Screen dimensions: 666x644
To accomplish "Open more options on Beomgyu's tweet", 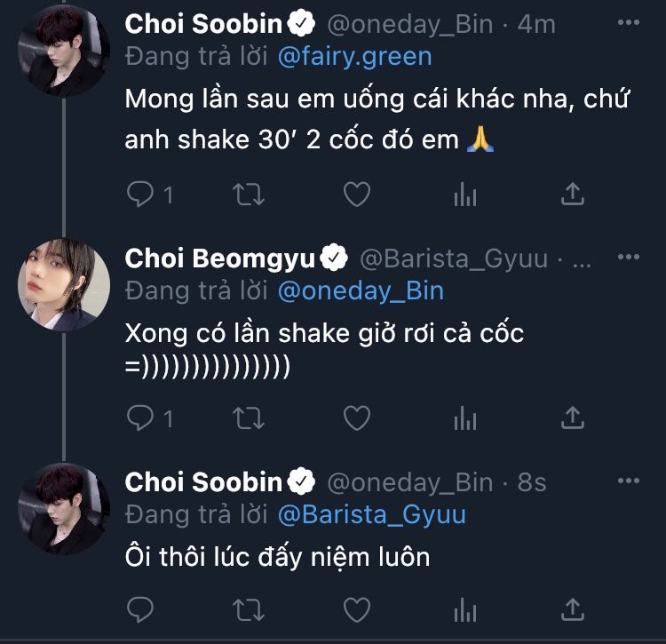I will [628, 258].
